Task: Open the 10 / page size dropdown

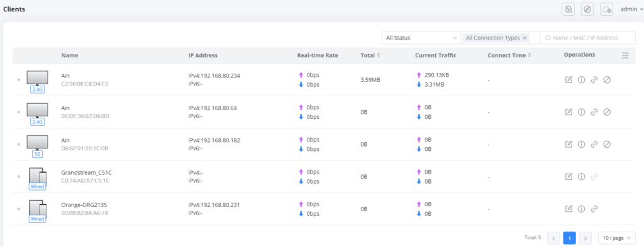Action: point(617,238)
